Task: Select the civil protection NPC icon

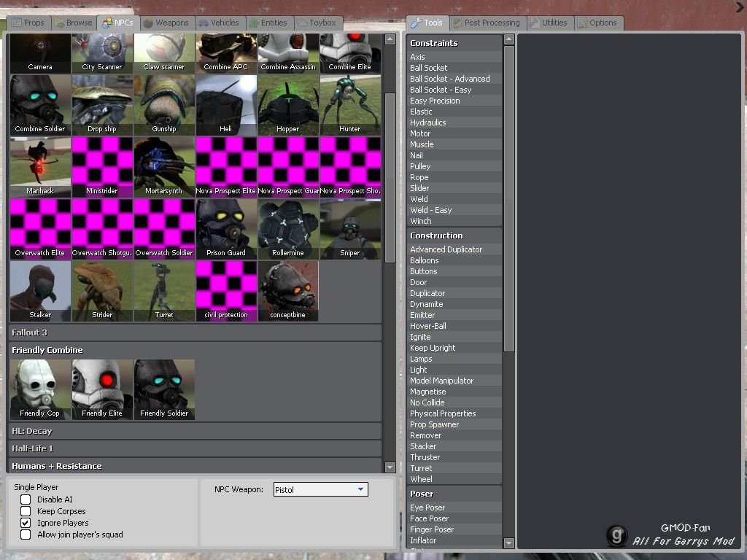Action: coord(226,291)
